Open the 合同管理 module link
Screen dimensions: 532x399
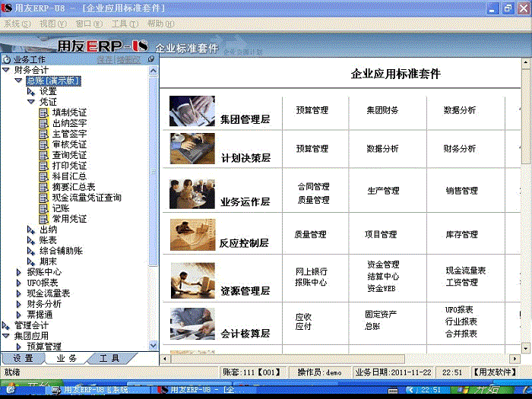(x=313, y=187)
